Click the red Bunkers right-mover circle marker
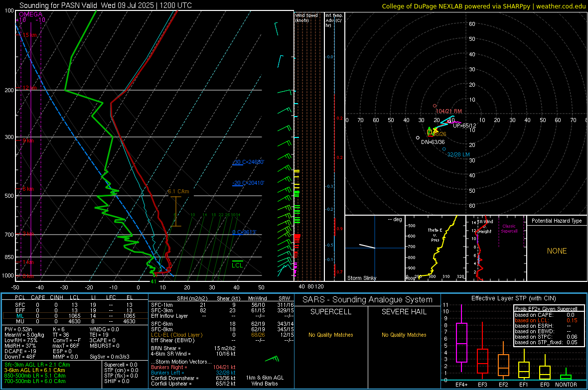 435,106
